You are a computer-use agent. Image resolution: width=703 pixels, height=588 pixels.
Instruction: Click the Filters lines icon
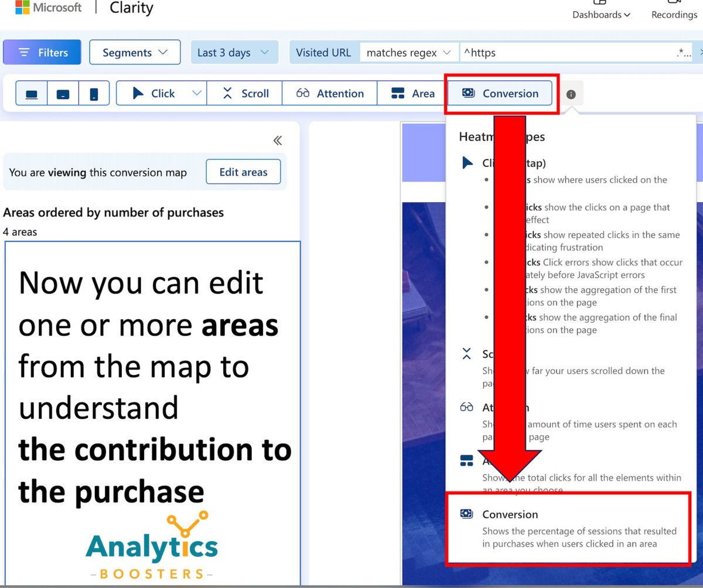point(24,53)
